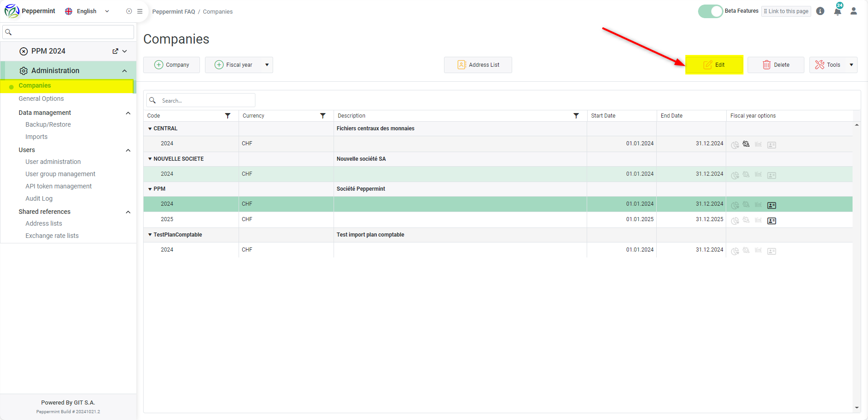
Task: Collapse the NOUVELLE SOCIETE row
Action: [150, 159]
